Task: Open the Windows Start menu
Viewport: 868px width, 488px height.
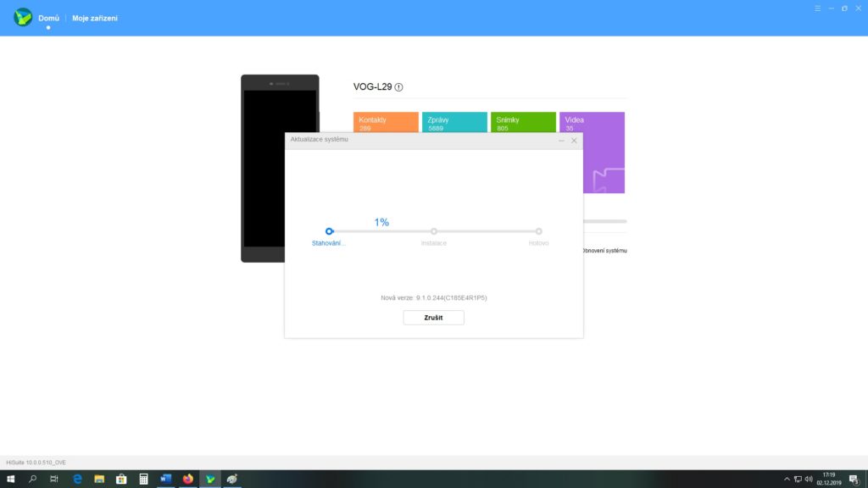Action: [x=10, y=480]
